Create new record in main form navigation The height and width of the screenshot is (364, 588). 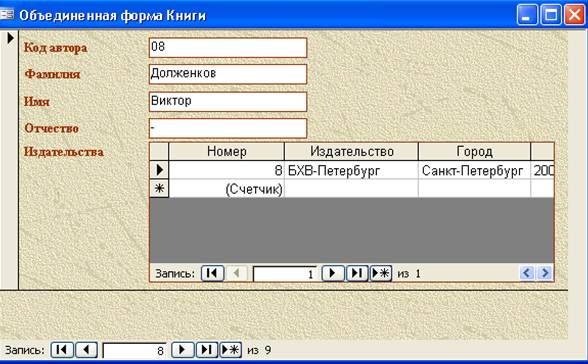click(x=231, y=350)
